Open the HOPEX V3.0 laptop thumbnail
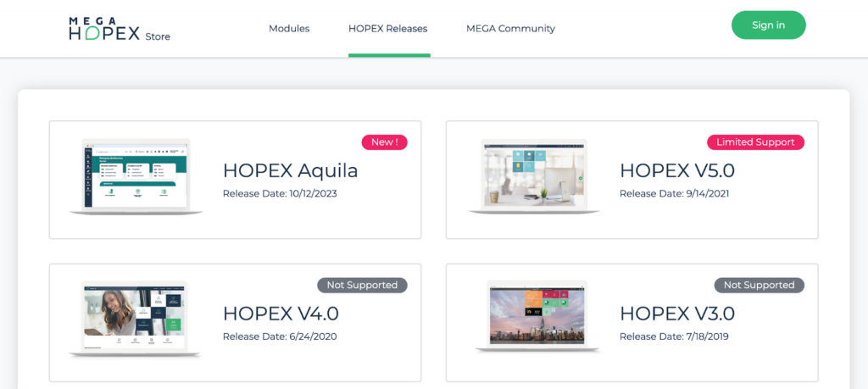Screen dimensions: 868x389 click(537, 316)
